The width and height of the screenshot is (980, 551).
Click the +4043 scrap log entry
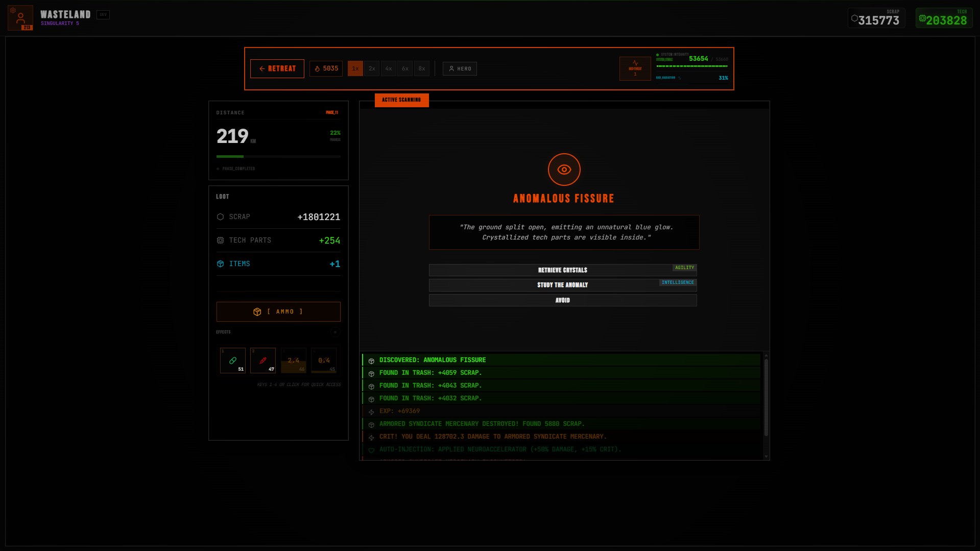coord(561,386)
